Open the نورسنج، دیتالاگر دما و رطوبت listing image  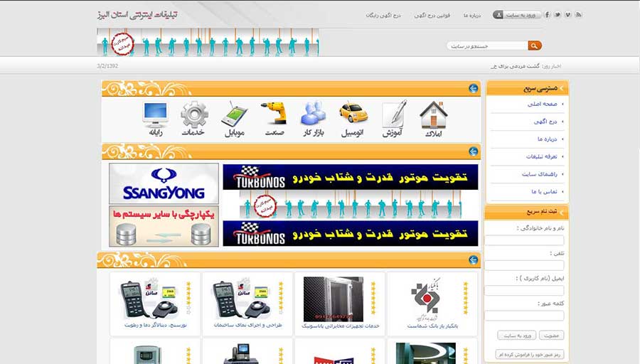[149, 300]
